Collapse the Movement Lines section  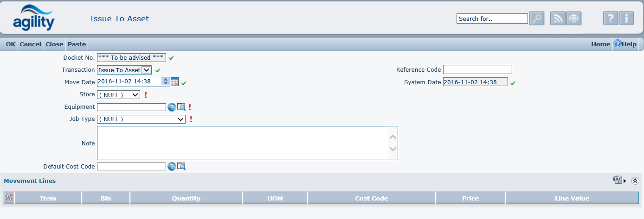635,181
